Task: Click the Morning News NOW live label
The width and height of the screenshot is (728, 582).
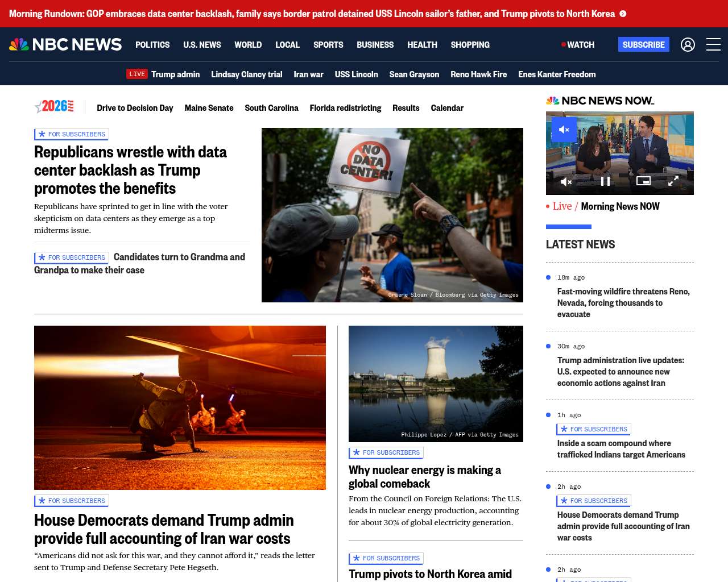Action: coord(621,206)
